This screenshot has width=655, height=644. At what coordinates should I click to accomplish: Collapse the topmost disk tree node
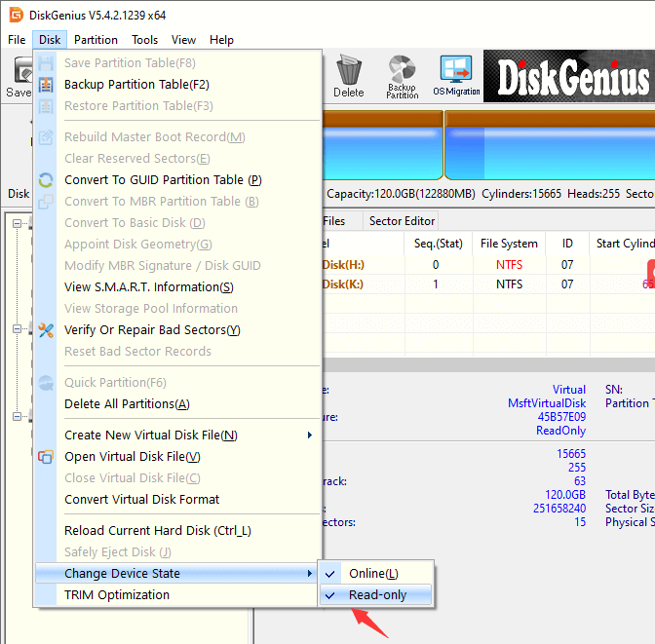(18, 223)
